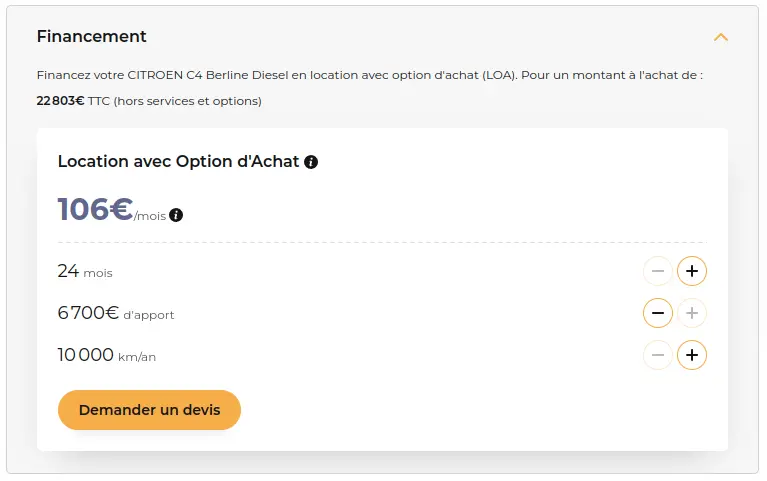
Task: Click the 10 000 km/an value
Action: click(x=107, y=355)
